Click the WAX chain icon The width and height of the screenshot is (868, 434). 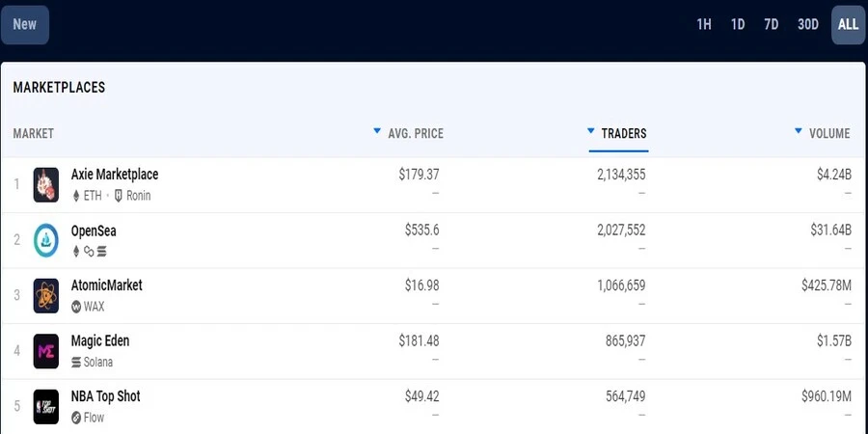(76, 307)
